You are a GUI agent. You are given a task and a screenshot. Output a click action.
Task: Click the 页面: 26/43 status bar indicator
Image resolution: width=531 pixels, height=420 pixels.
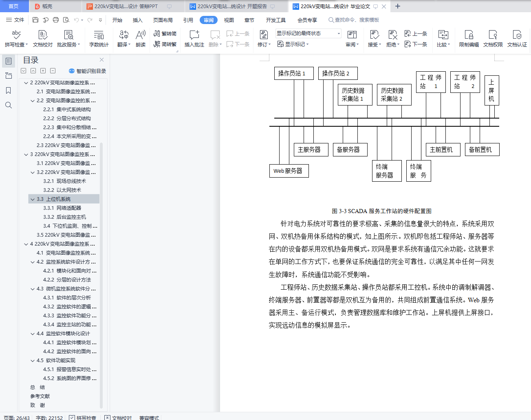(x=17, y=418)
